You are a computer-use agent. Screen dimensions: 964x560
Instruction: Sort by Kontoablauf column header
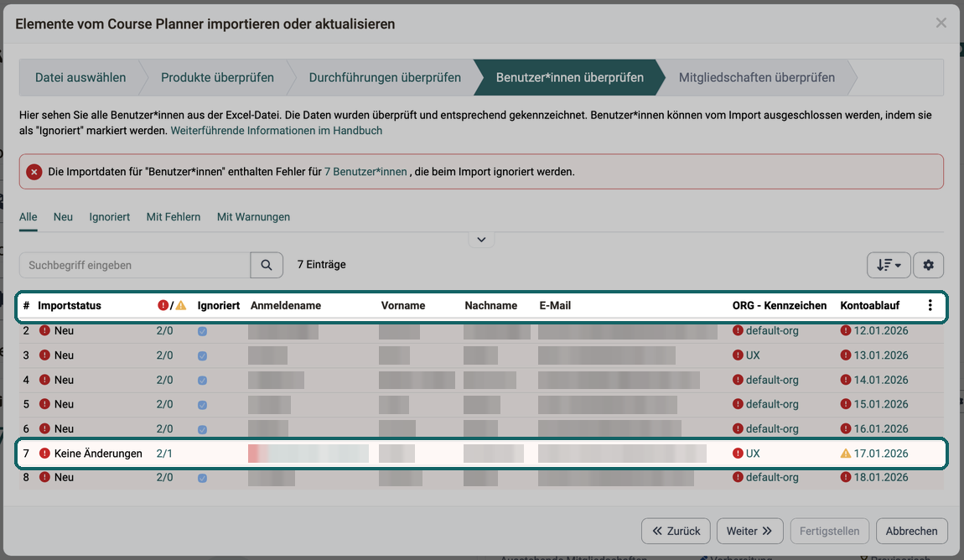point(870,305)
